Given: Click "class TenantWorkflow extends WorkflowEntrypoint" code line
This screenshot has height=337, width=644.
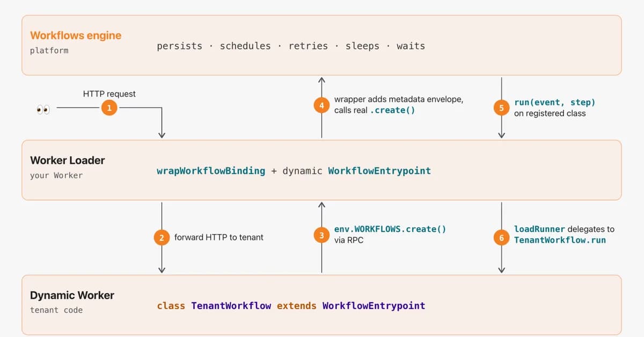Looking at the screenshot, I should click(x=291, y=306).
